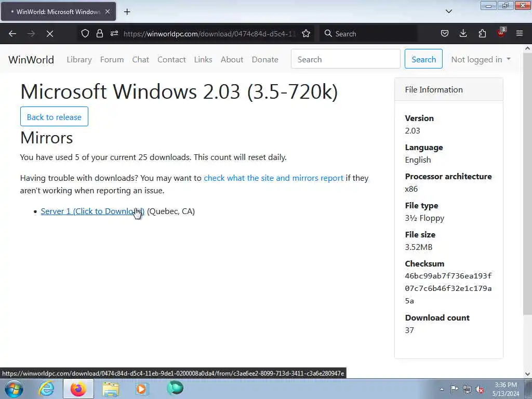Open the extensions puzzle icon

(x=482, y=34)
